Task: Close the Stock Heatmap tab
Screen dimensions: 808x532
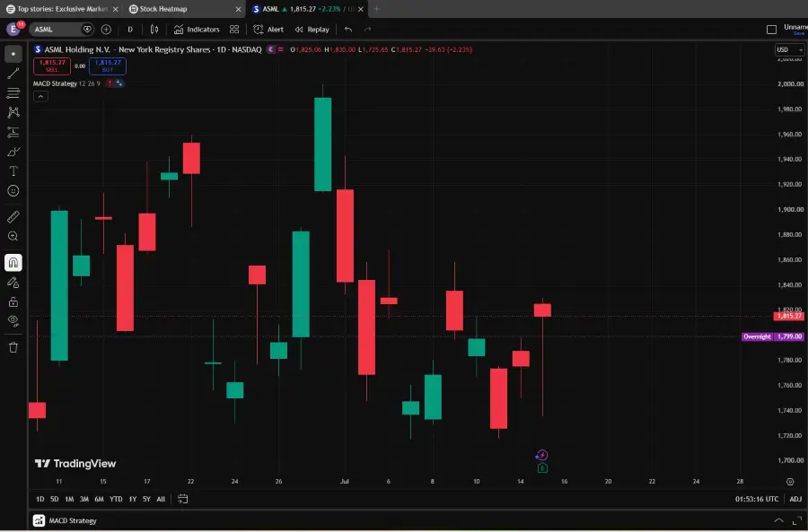Action: click(238, 9)
